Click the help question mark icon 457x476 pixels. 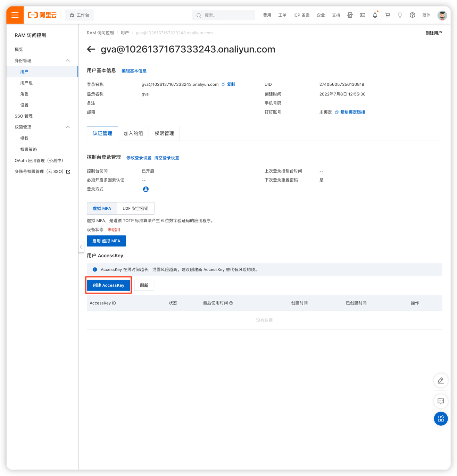tap(412, 15)
